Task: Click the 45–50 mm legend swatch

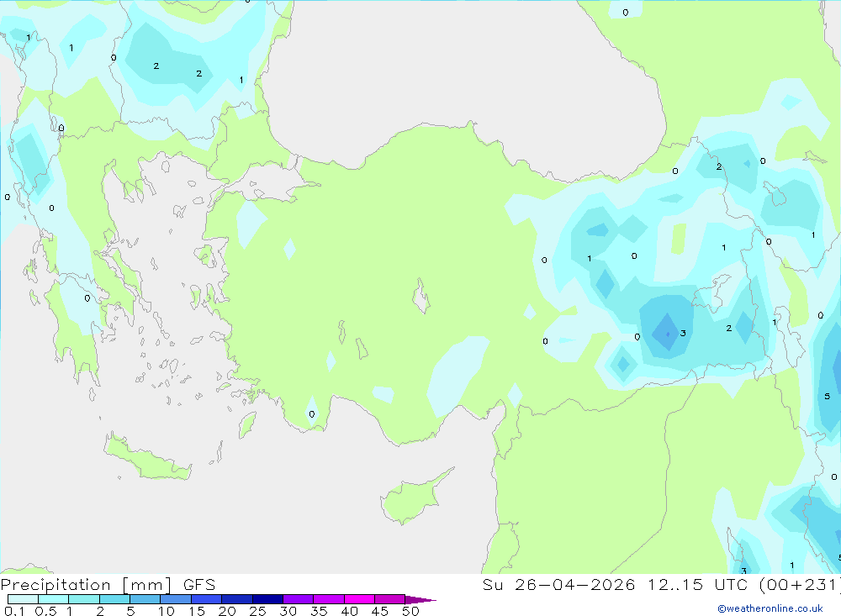Action: coord(390,599)
